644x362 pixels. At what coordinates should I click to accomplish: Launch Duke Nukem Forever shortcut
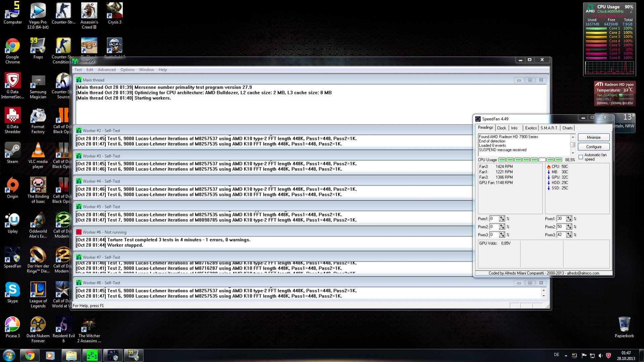tap(38, 330)
